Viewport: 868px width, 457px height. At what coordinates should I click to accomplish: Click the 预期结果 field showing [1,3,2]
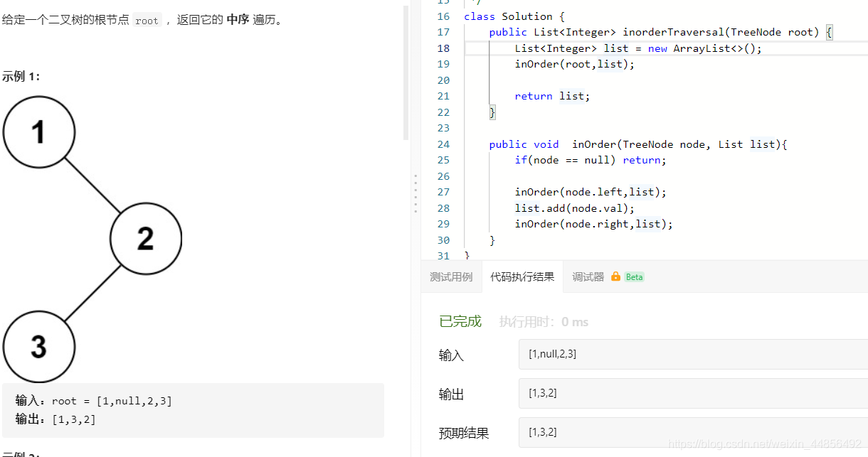[x=693, y=432]
